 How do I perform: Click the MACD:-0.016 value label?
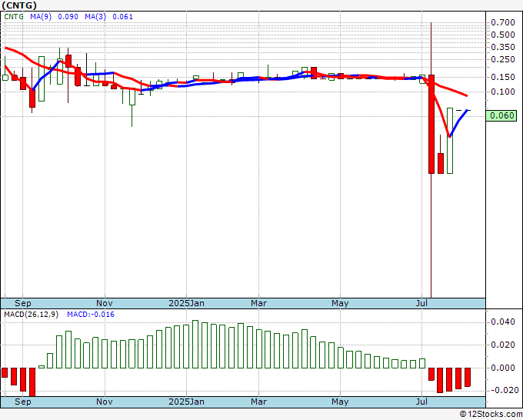[91, 315]
